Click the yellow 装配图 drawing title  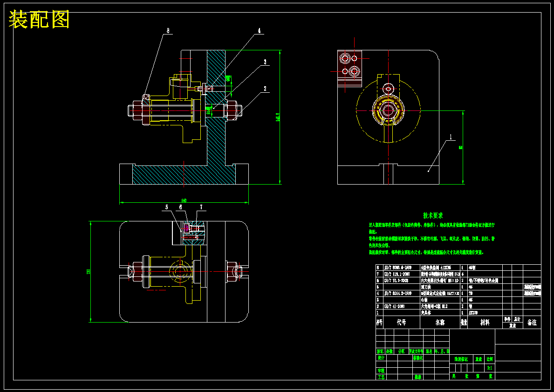point(39,20)
